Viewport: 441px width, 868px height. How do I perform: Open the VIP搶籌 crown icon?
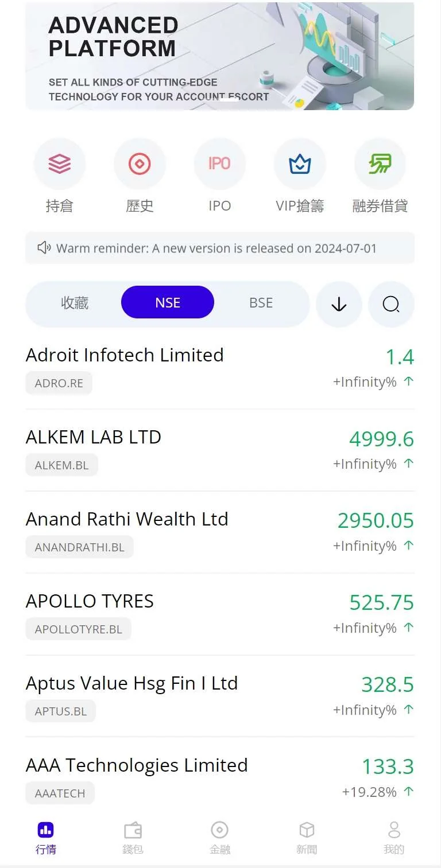[300, 164]
